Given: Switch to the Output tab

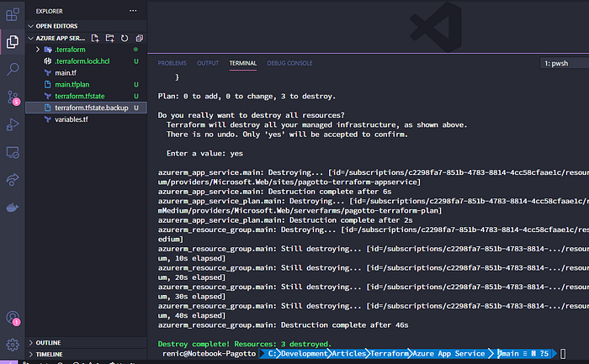Looking at the screenshot, I should (x=208, y=63).
